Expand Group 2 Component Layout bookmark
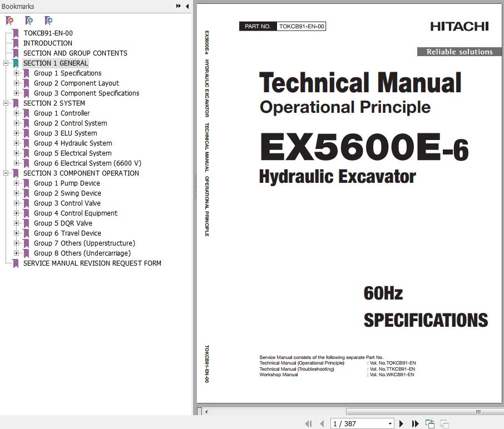This screenshot has height=429, width=504. pyautogui.click(x=16, y=83)
